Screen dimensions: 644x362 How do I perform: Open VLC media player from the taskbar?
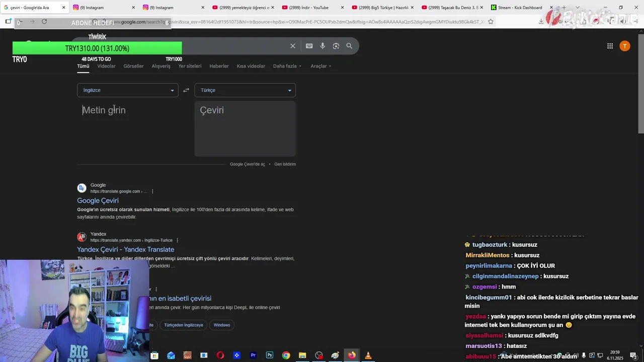(x=368, y=355)
